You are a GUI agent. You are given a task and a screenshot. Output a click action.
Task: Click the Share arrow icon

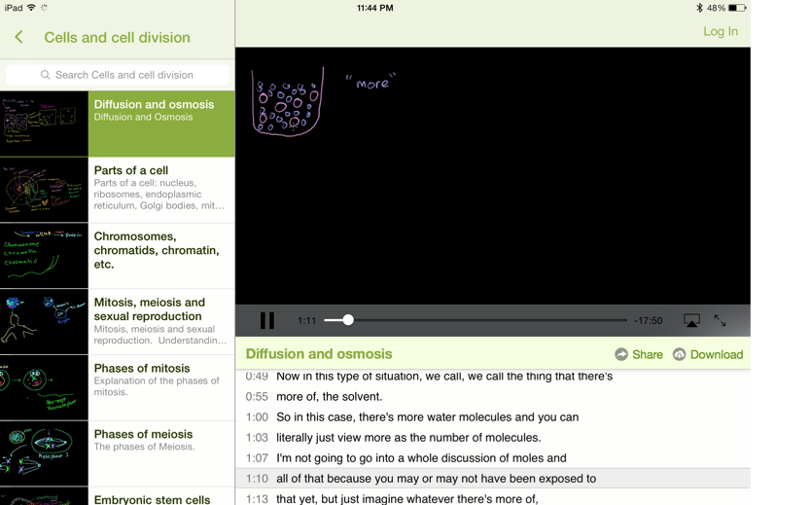coord(621,354)
